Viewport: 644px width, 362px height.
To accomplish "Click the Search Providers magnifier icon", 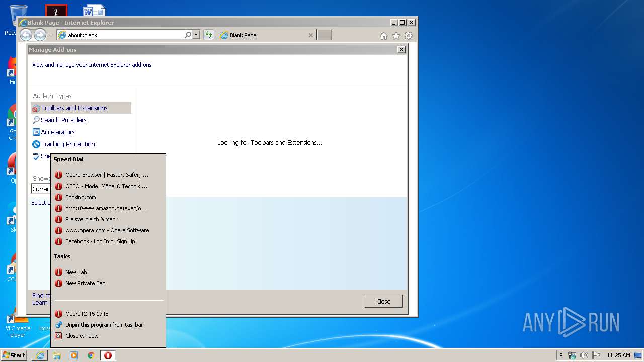I will [36, 120].
